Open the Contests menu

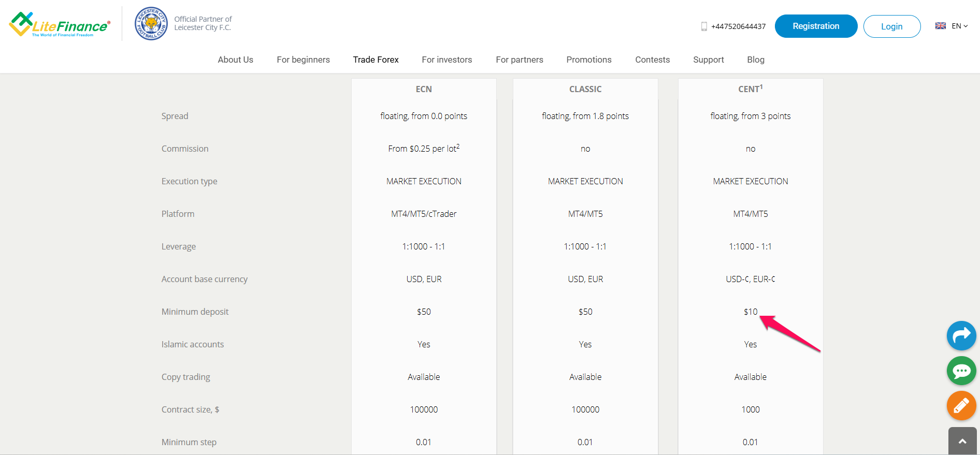(x=653, y=60)
